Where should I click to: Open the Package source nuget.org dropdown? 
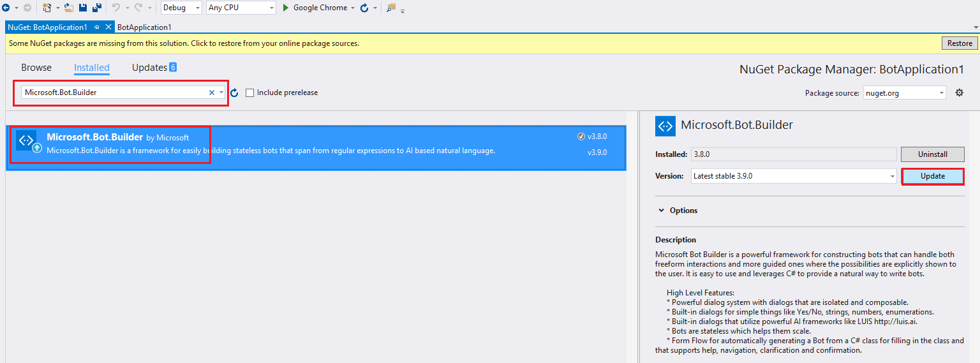905,93
